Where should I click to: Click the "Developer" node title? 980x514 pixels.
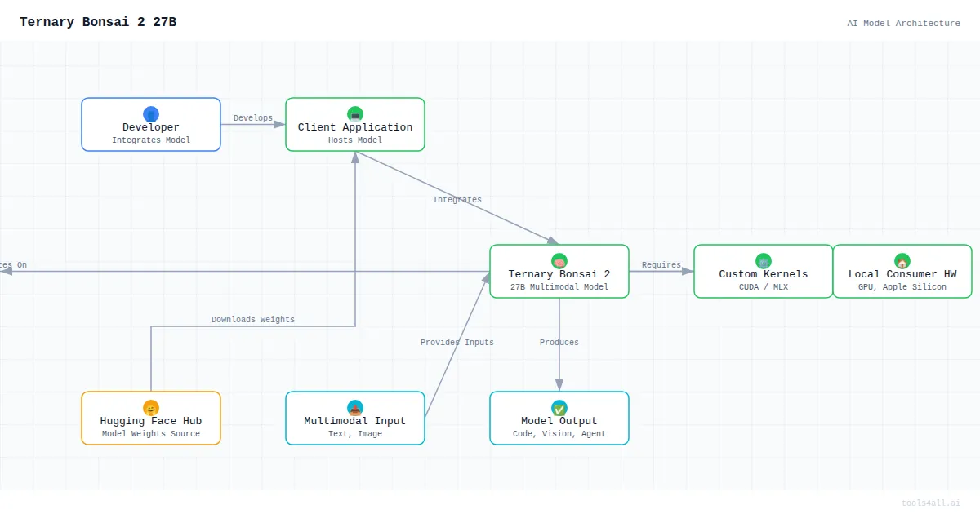(x=151, y=127)
